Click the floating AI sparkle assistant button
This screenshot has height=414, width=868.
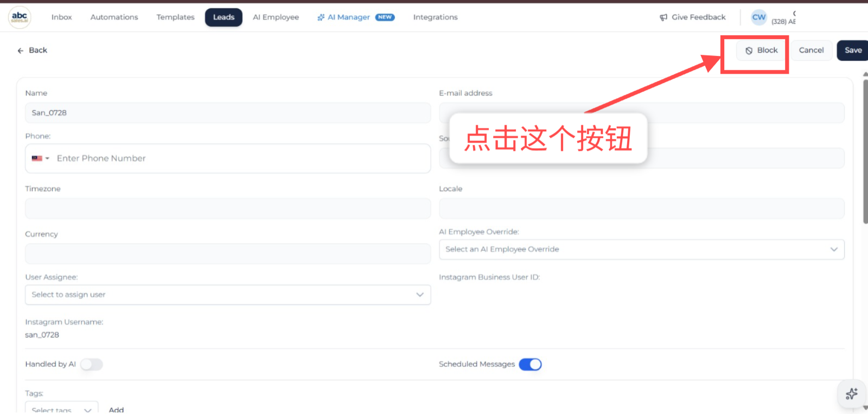[x=851, y=393]
